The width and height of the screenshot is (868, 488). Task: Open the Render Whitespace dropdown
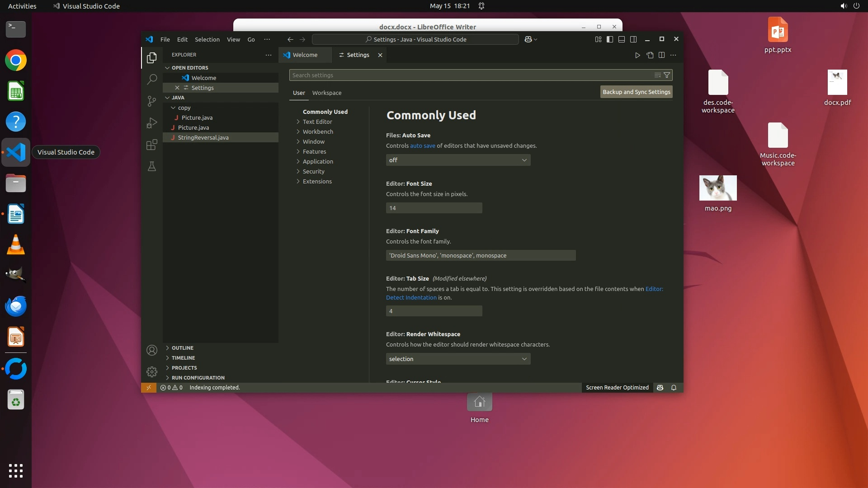tap(458, 359)
